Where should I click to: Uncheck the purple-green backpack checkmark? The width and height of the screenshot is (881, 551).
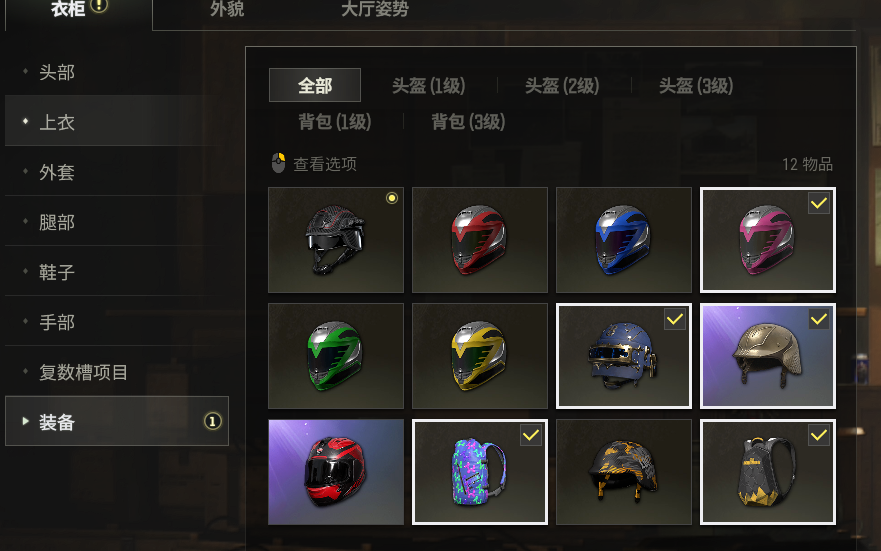point(531,435)
